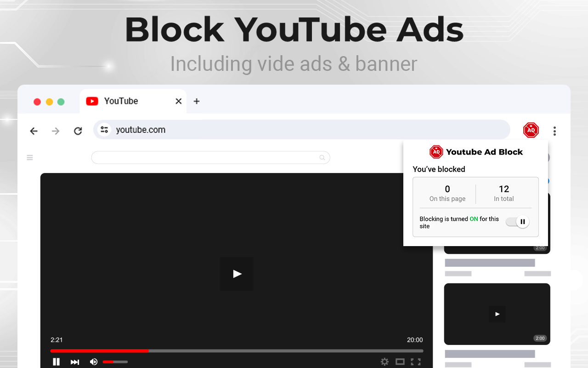588x368 pixels.
Task: Open the browser three-dot menu
Action: click(x=554, y=131)
